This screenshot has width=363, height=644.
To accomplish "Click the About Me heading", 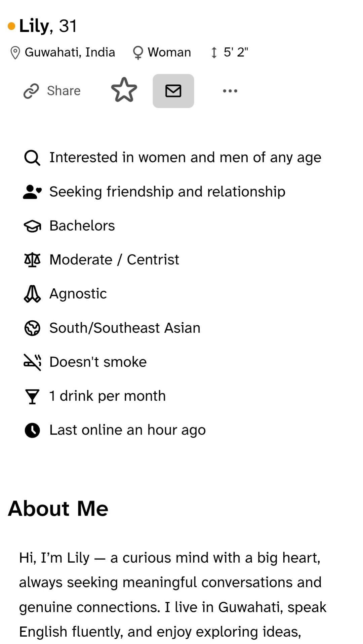I will 58,508.
